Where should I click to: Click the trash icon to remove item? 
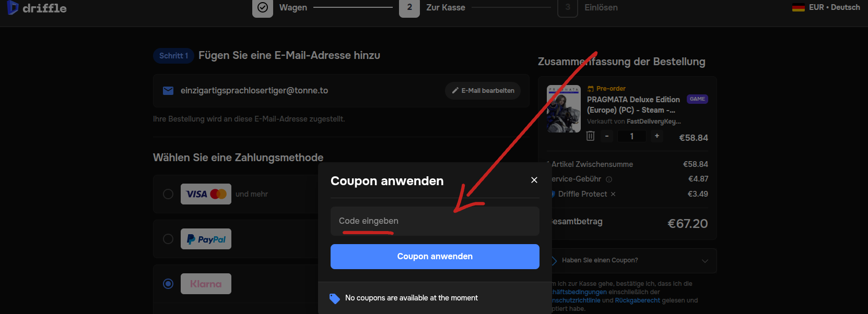coord(590,136)
